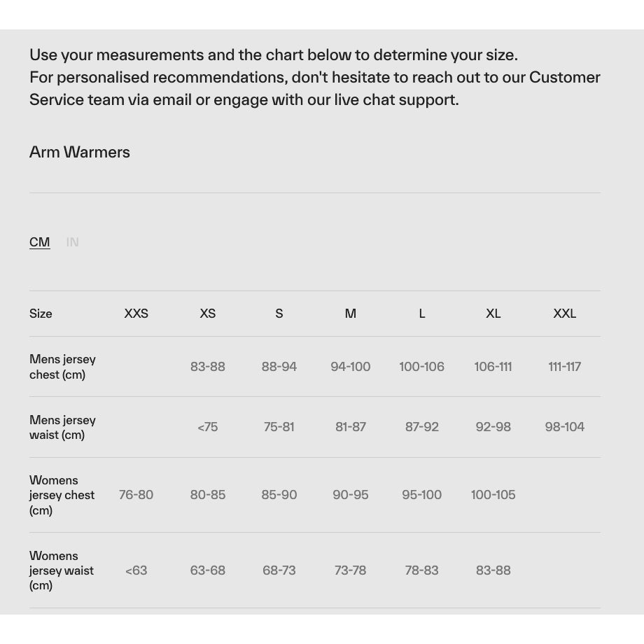Screen dimensions: 644x644
Task: Click the Womens jersey chest row label
Action: point(62,495)
